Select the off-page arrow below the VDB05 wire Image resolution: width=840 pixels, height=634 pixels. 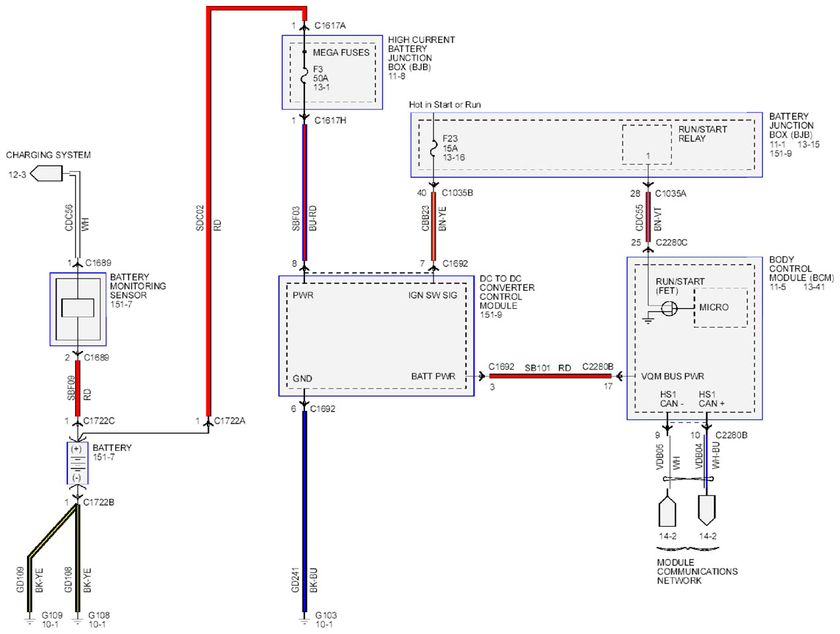tap(667, 511)
